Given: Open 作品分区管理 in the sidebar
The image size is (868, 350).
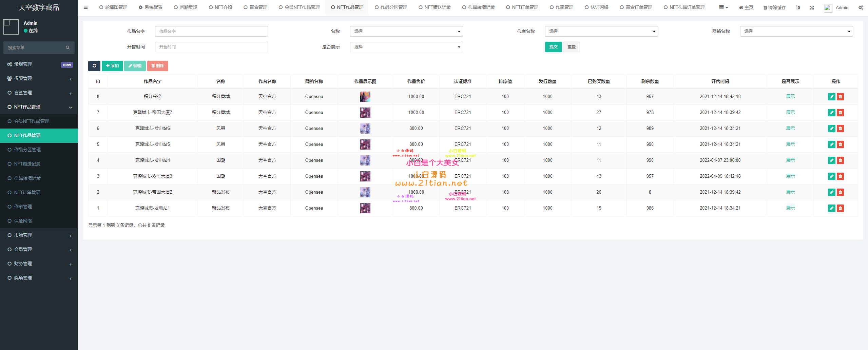Looking at the screenshot, I should pos(27,150).
